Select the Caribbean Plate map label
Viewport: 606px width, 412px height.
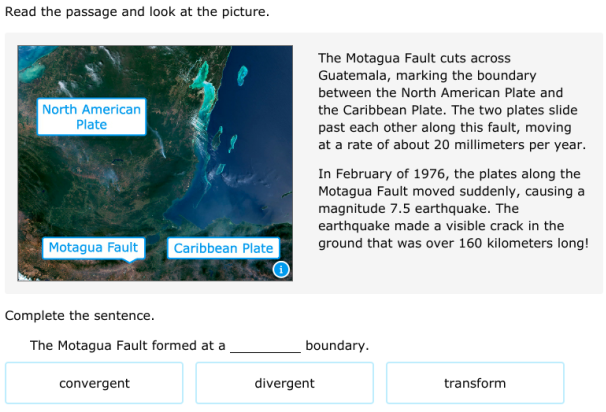223,248
